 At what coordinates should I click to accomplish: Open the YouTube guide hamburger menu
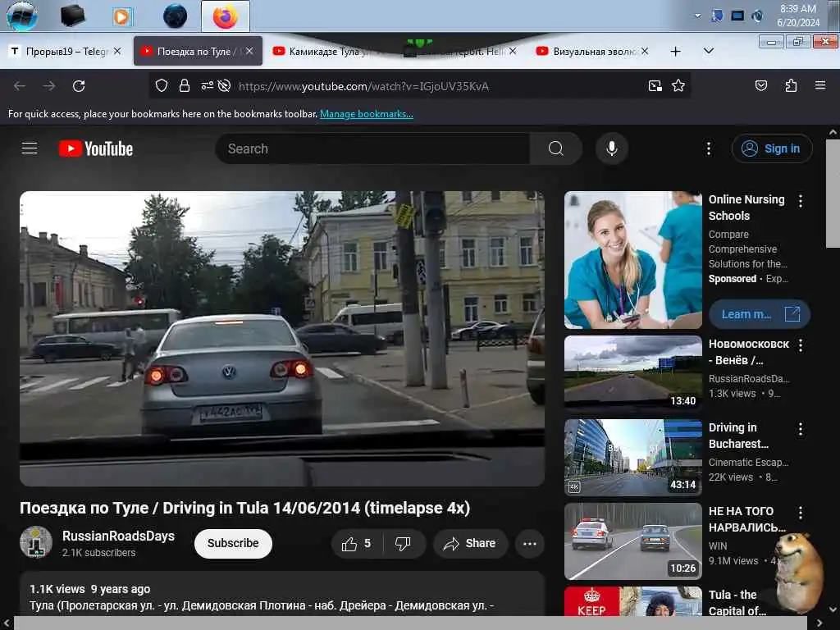coord(30,148)
